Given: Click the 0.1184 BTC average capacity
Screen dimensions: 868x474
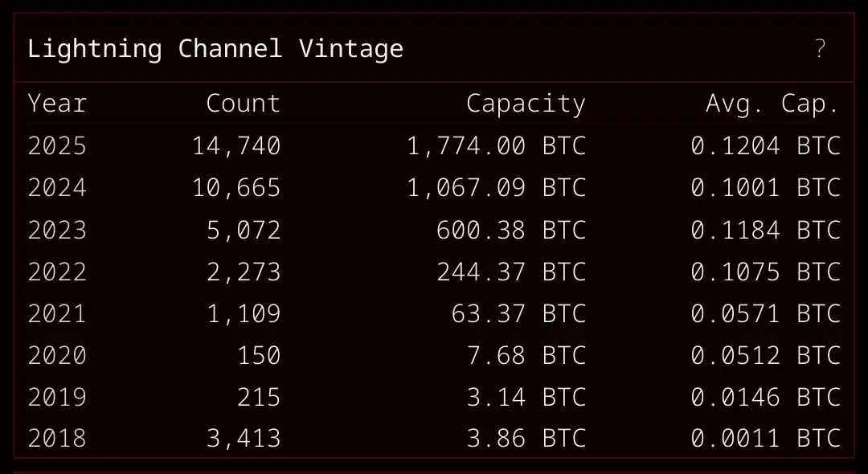Looking at the screenshot, I should point(765,230).
